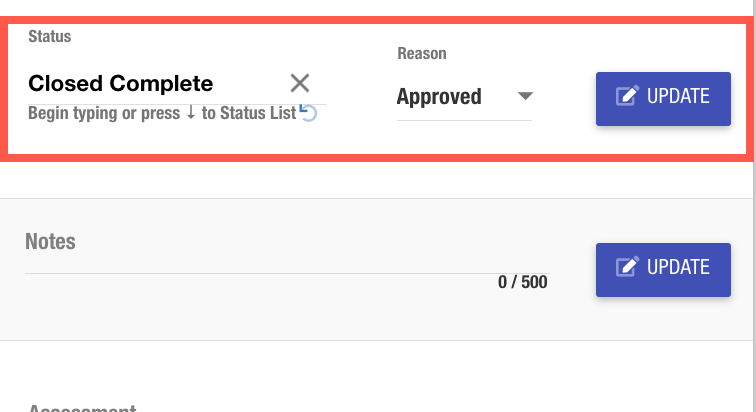The height and width of the screenshot is (412, 756).
Task: Click the Notes placeholder label
Action: point(50,242)
